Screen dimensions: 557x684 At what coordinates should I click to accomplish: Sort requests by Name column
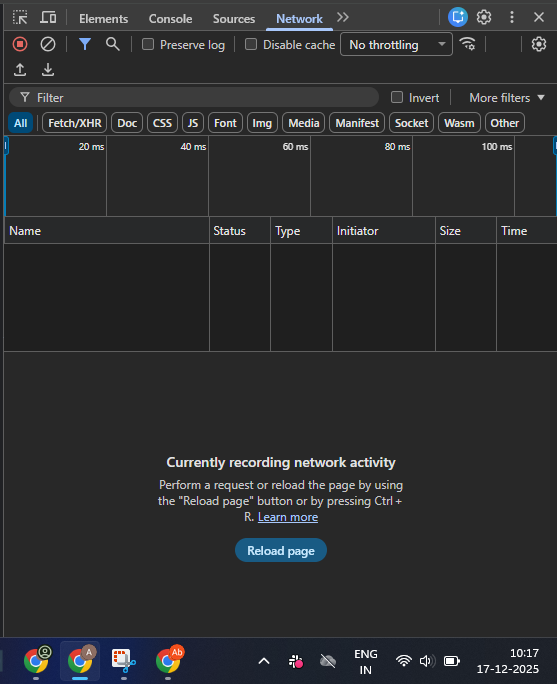107,231
